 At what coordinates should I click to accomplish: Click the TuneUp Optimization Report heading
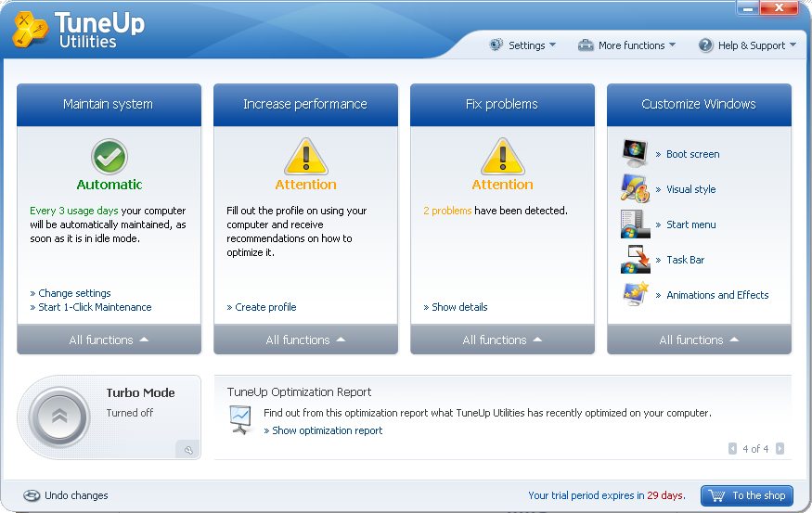coord(299,391)
